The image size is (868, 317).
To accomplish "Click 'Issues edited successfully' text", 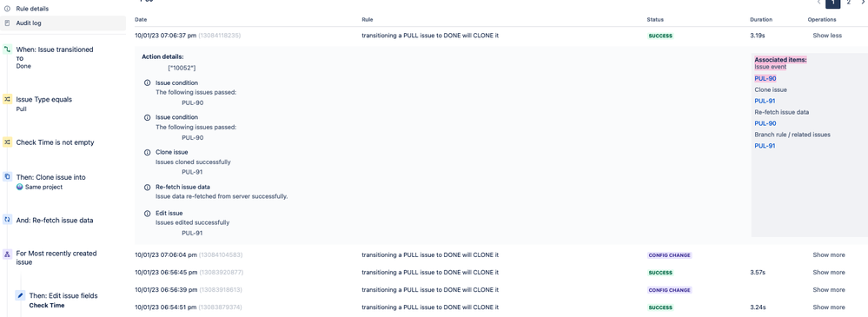I will 192,222.
